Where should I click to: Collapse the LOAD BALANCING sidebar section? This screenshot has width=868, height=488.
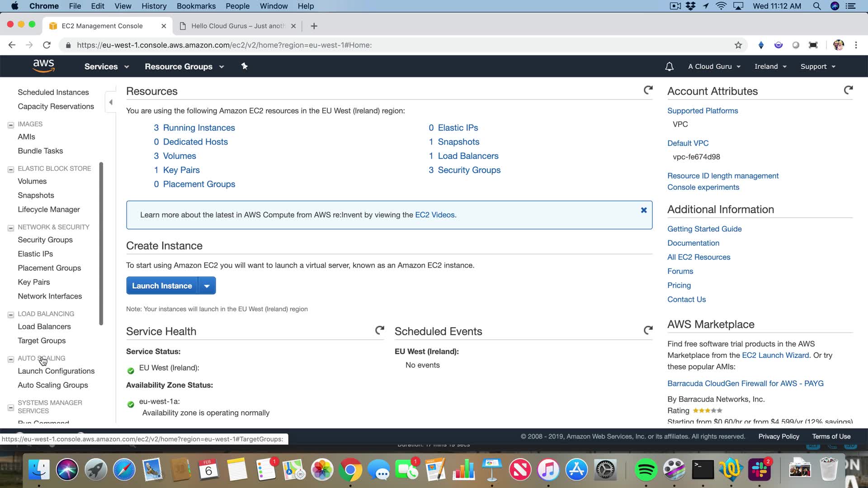tap(11, 314)
